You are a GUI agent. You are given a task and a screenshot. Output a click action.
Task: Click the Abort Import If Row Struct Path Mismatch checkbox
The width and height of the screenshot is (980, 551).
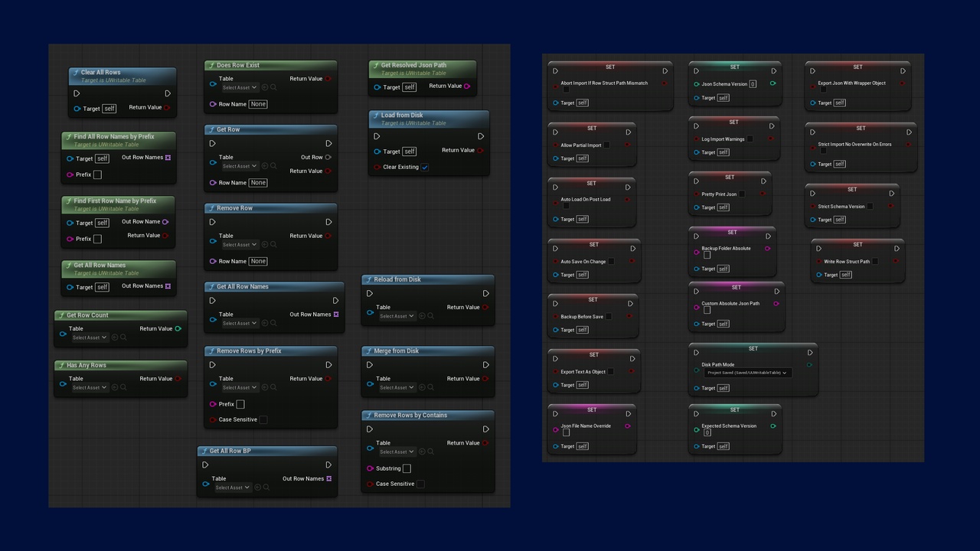(566, 90)
